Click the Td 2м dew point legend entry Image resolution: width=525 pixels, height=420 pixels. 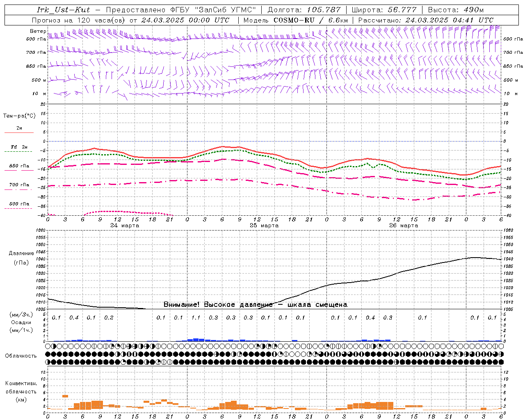[19, 147]
